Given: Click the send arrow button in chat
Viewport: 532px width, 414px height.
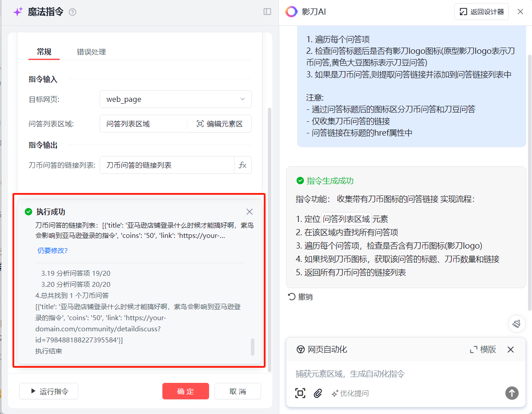Looking at the screenshot, I should point(512,393).
